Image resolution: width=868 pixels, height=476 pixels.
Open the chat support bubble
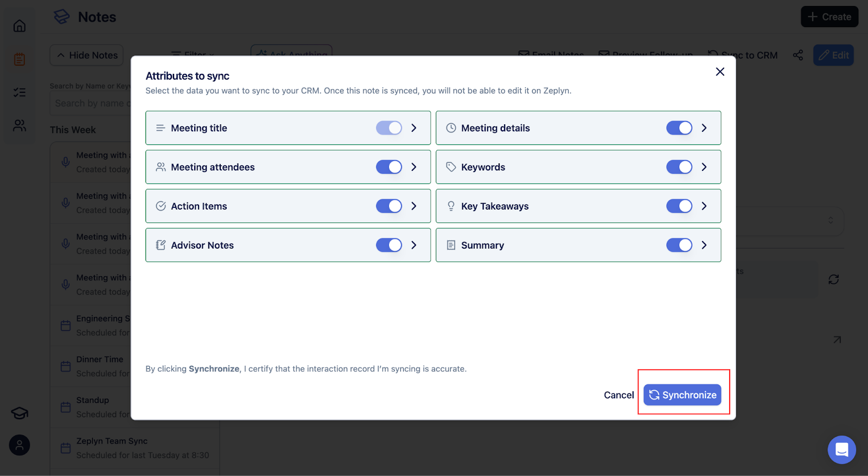pos(841,449)
